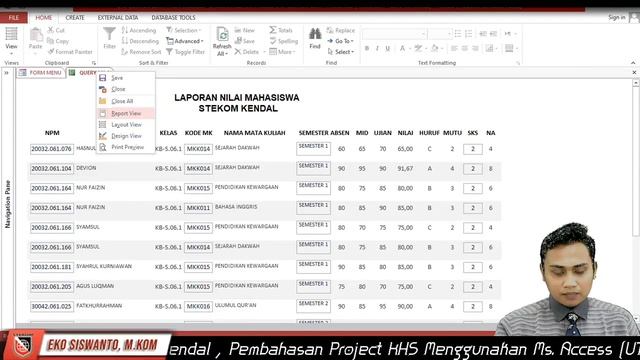Click SEMESTER 2 field in the FATKHURRAHMAN row
This screenshot has height=360, width=640.
coord(313,306)
